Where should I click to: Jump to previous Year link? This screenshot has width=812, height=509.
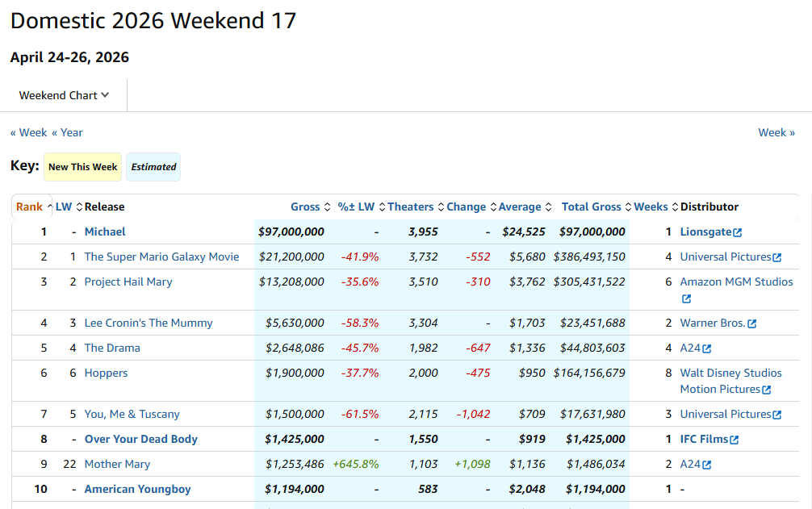click(x=67, y=132)
